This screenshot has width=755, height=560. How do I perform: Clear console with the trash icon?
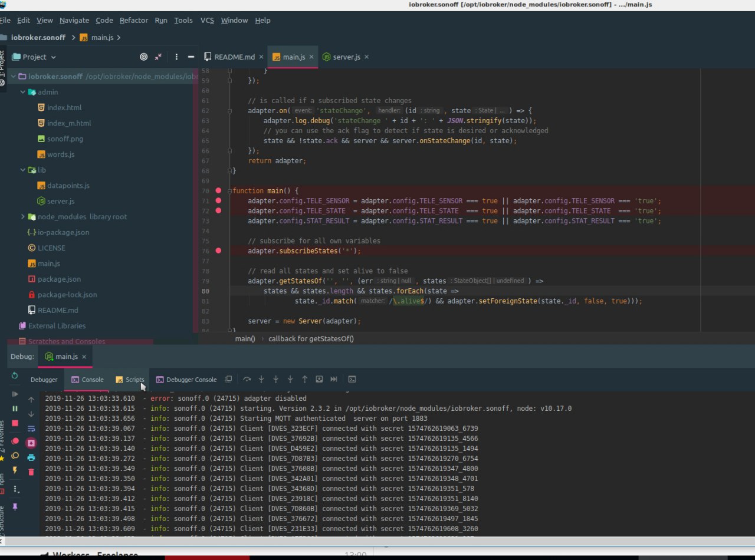pyautogui.click(x=31, y=472)
